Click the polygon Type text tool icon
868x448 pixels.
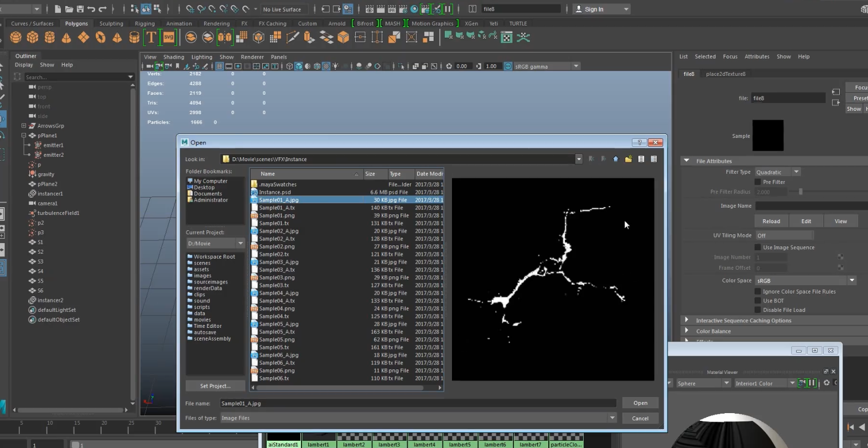[151, 37]
